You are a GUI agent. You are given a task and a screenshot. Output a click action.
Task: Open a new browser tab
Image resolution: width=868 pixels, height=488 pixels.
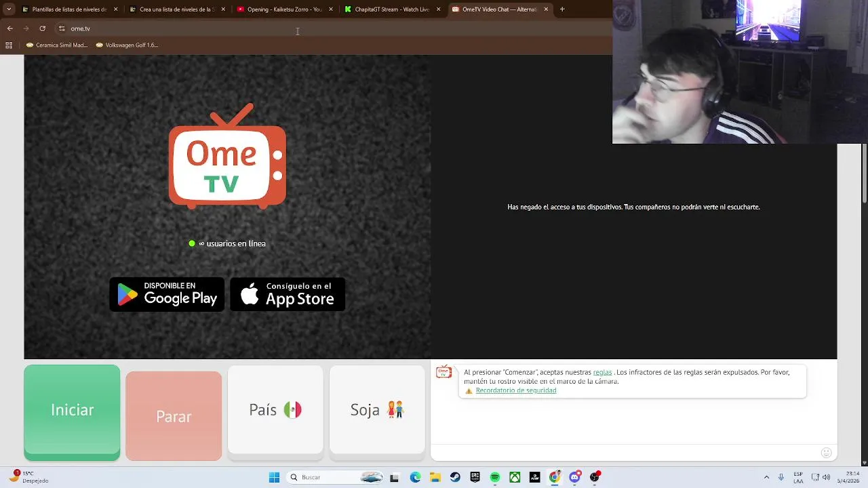[x=562, y=9]
